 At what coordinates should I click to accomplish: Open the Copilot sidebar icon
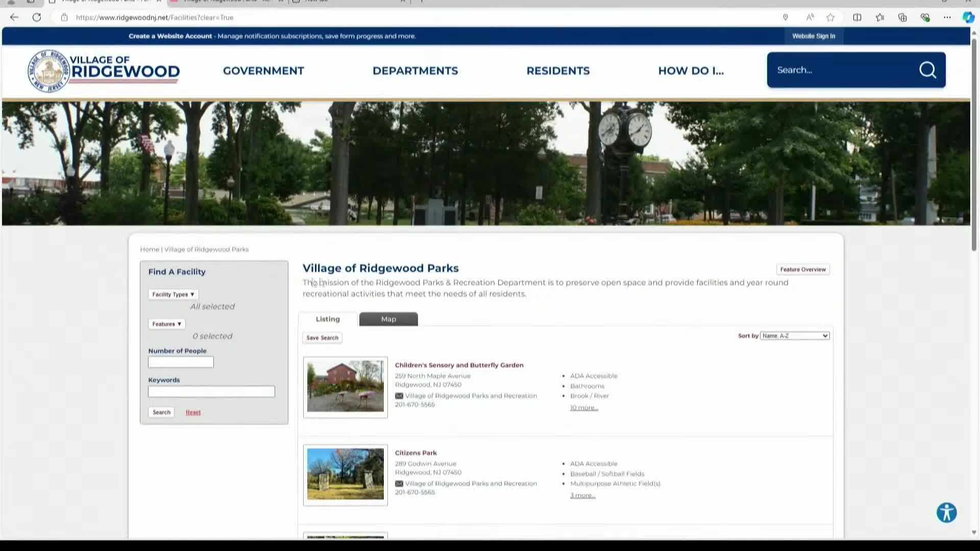tap(968, 17)
